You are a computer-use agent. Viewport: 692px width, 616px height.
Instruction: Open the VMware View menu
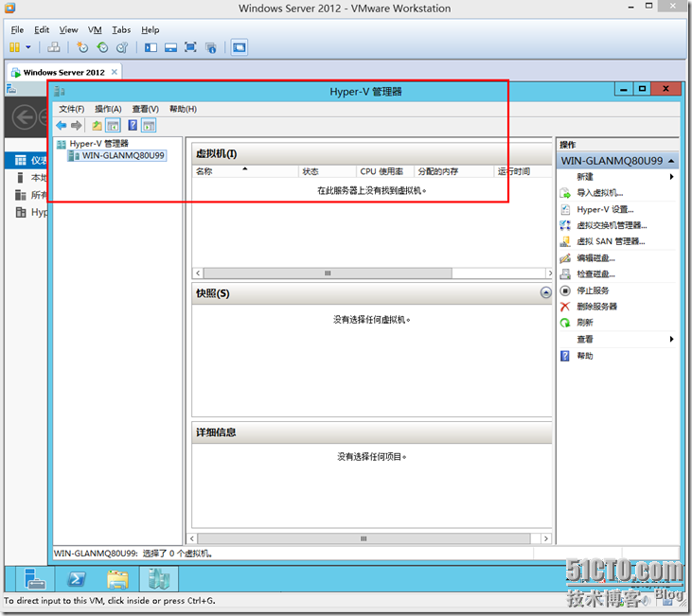tap(68, 29)
